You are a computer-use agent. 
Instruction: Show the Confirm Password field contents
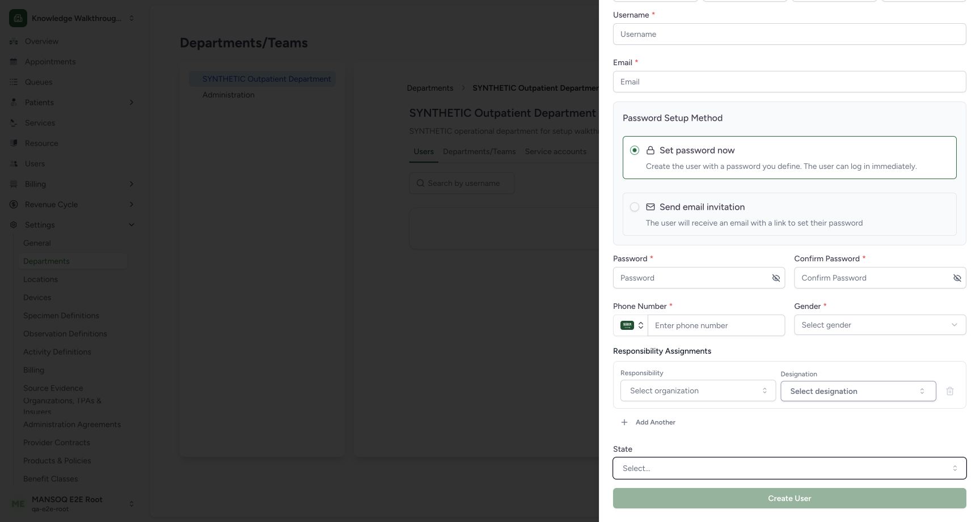pyautogui.click(x=957, y=278)
